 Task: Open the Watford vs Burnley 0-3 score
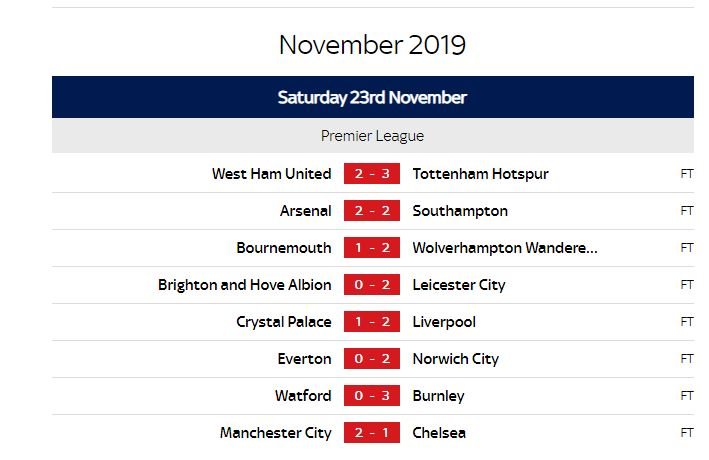[x=372, y=396]
